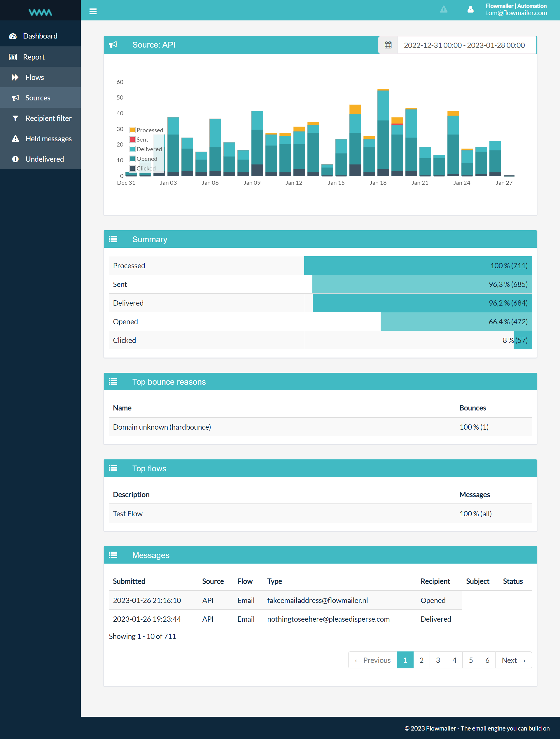Toggle the Delivered legend color box
This screenshot has height=739, width=560.
(132, 149)
